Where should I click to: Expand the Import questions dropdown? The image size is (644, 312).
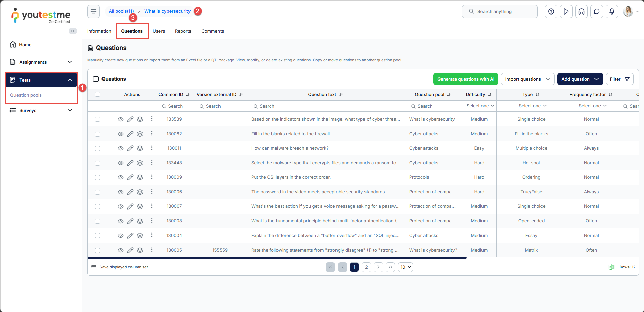click(528, 79)
